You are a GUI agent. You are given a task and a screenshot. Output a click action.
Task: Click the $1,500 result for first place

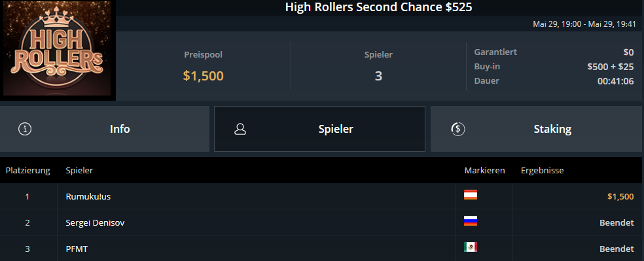620,197
